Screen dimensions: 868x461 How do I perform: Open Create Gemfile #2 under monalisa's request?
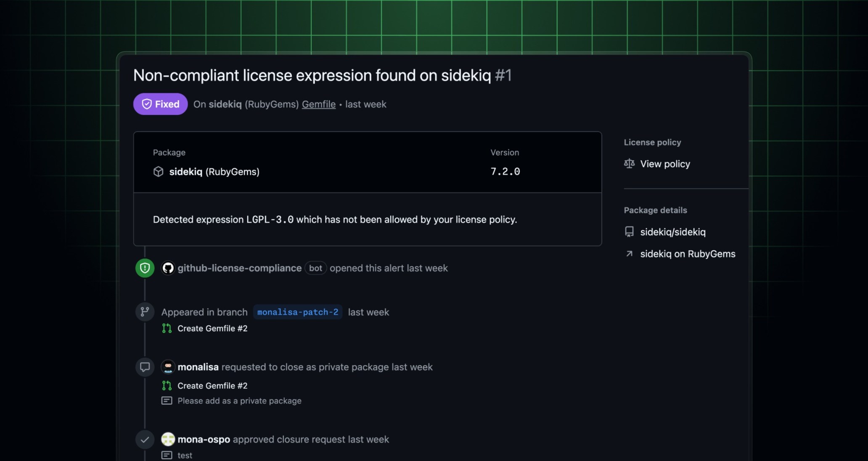tap(212, 386)
